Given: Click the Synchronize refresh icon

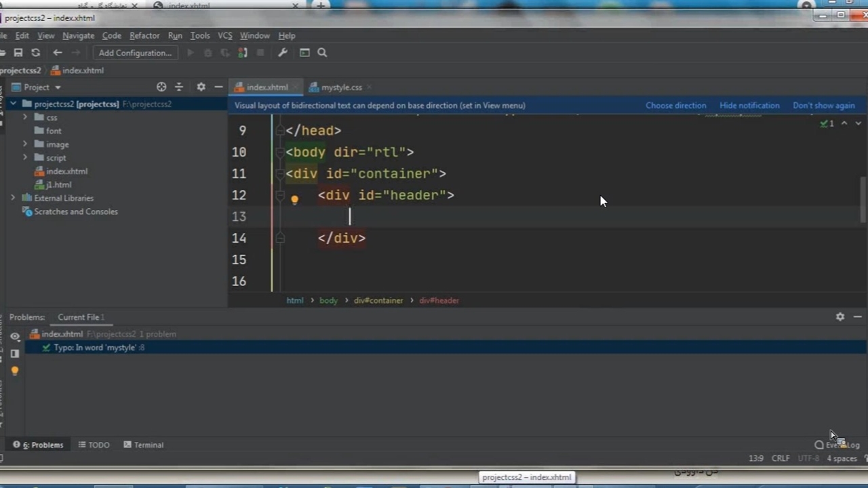Looking at the screenshot, I should 35,53.
